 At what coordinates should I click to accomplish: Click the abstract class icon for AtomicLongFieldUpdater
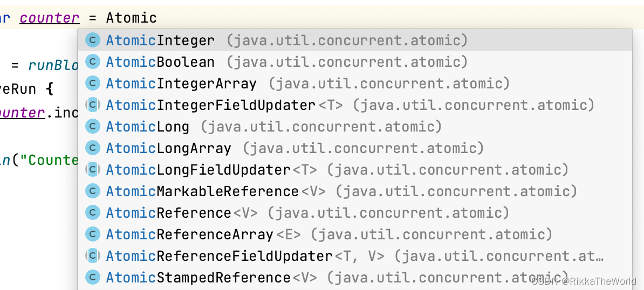(93, 170)
